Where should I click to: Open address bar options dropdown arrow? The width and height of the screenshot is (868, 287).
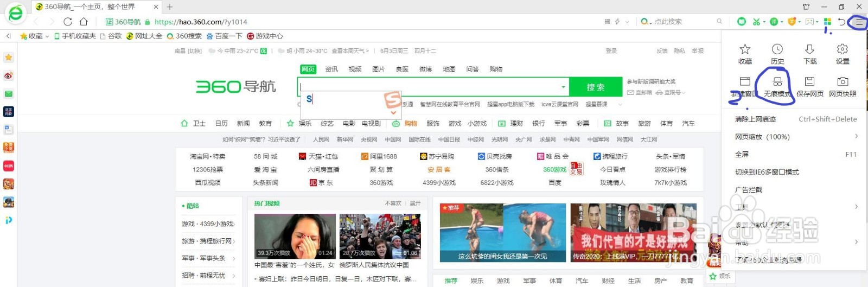pos(627,22)
